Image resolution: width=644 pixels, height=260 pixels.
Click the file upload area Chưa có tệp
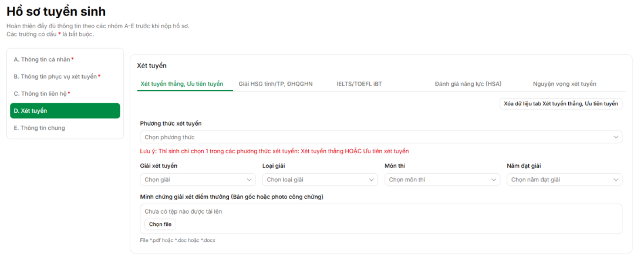[x=381, y=218]
